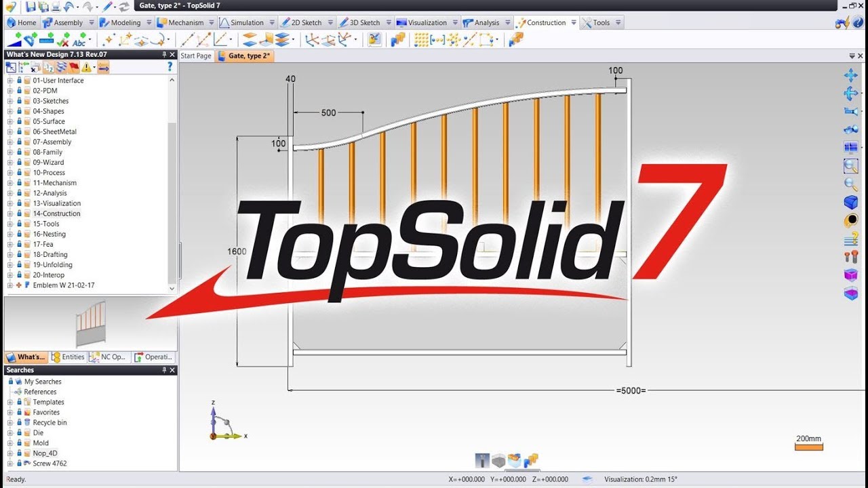The height and width of the screenshot is (488, 868).
Task: Click the yellow dot grid pattern icon
Action: [x=421, y=40]
